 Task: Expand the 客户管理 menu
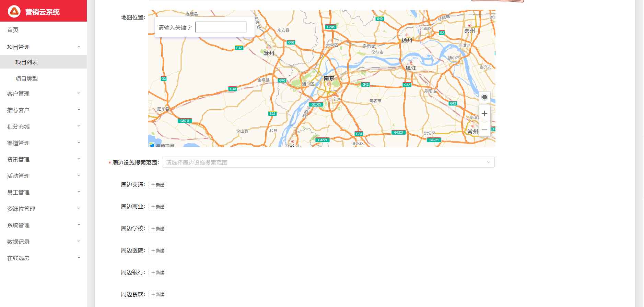(43, 94)
